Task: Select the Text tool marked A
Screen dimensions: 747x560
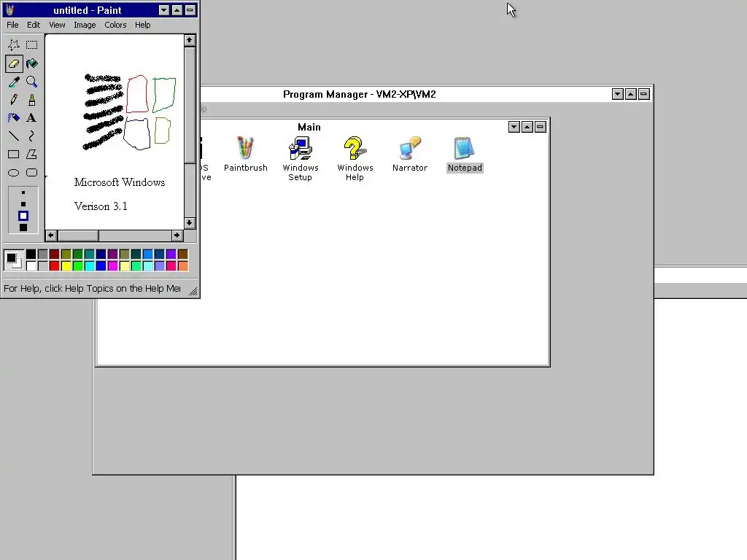Action: [32, 118]
